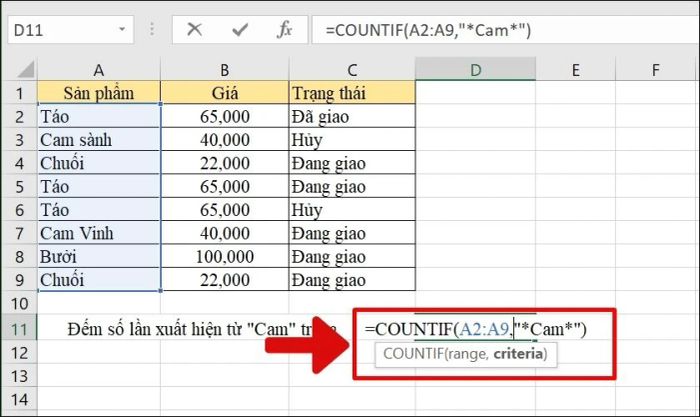Click 'COUNTIF' function name in the tooltip

pyautogui.click(x=412, y=354)
